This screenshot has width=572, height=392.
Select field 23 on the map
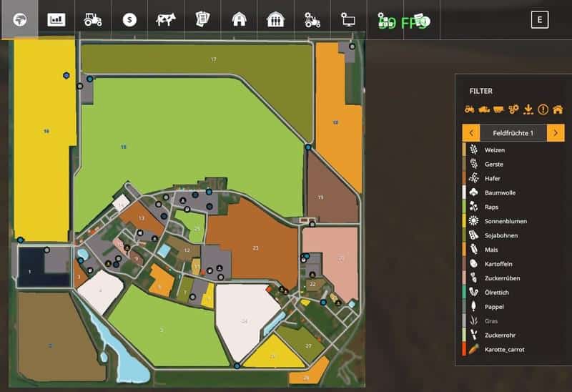[x=255, y=248]
